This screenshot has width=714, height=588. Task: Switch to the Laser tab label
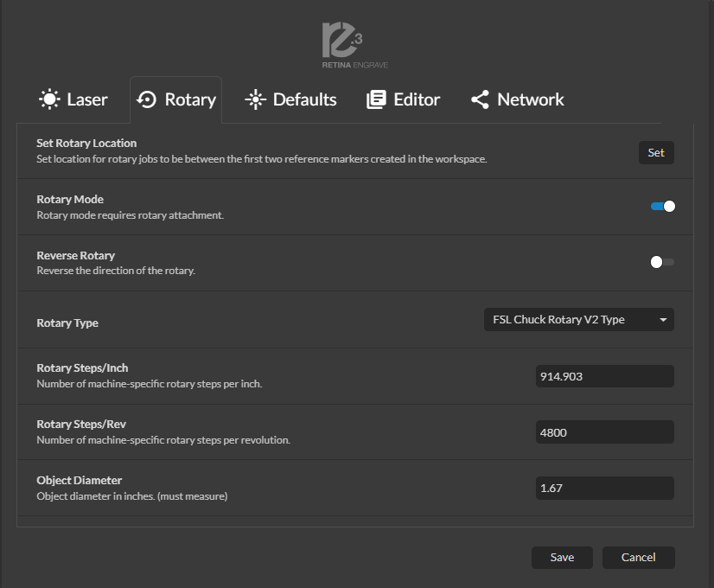87,99
